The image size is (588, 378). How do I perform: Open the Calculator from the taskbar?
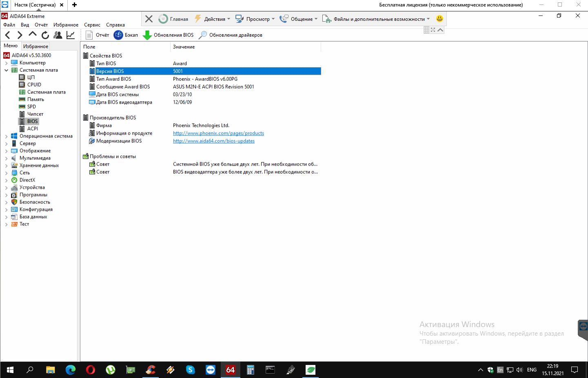click(x=251, y=370)
